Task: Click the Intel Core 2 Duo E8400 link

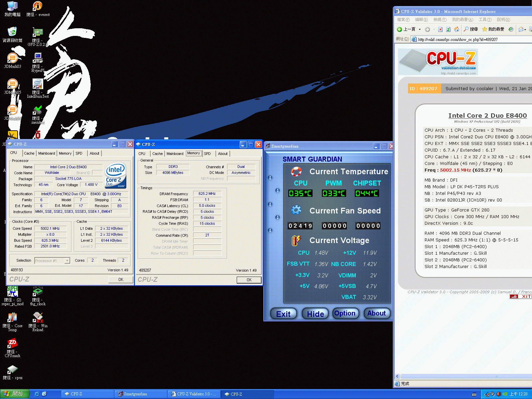Action: 487,115
